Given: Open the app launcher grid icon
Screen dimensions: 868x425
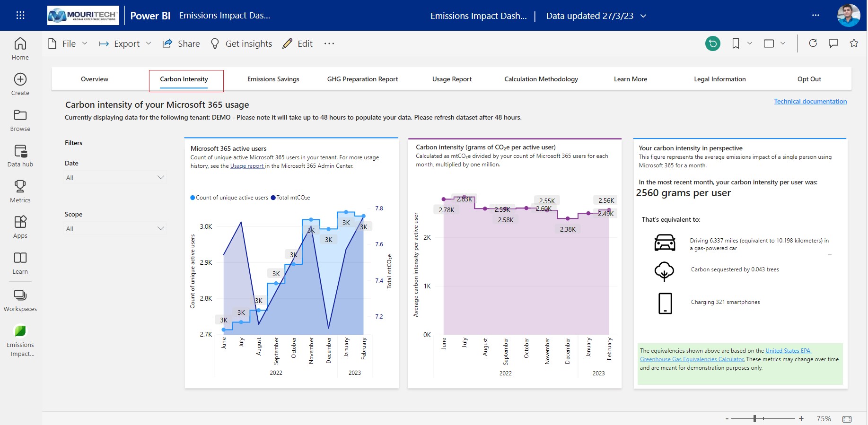Looking at the screenshot, I should 20,15.
